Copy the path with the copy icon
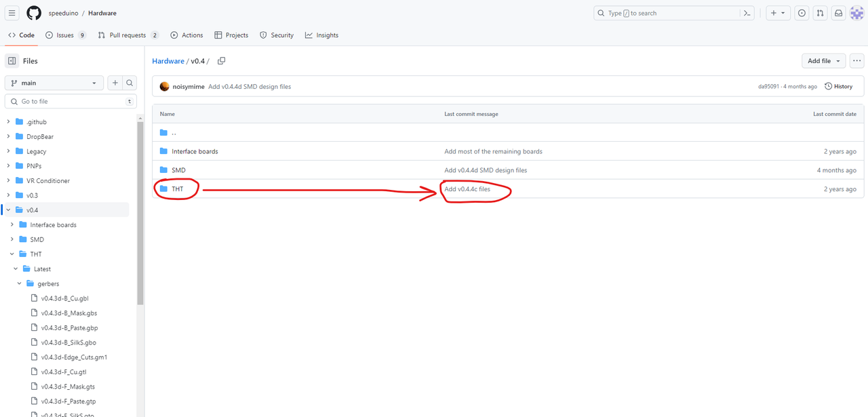The image size is (868, 417). (x=221, y=61)
